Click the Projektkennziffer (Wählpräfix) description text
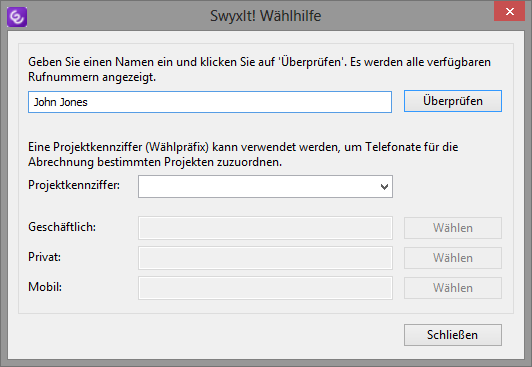Image resolution: width=532 pixels, height=367 pixels. point(243,154)
